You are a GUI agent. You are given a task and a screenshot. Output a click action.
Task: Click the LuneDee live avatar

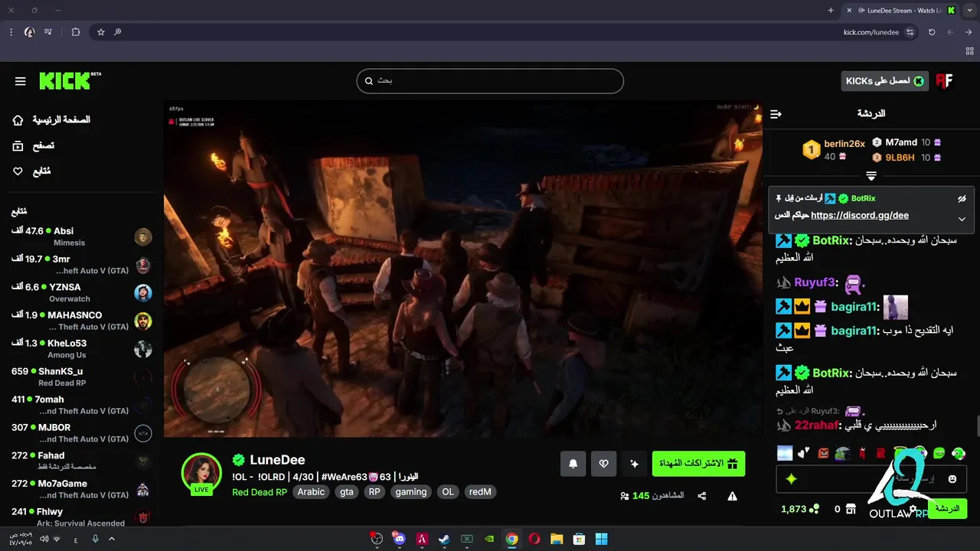201,472
